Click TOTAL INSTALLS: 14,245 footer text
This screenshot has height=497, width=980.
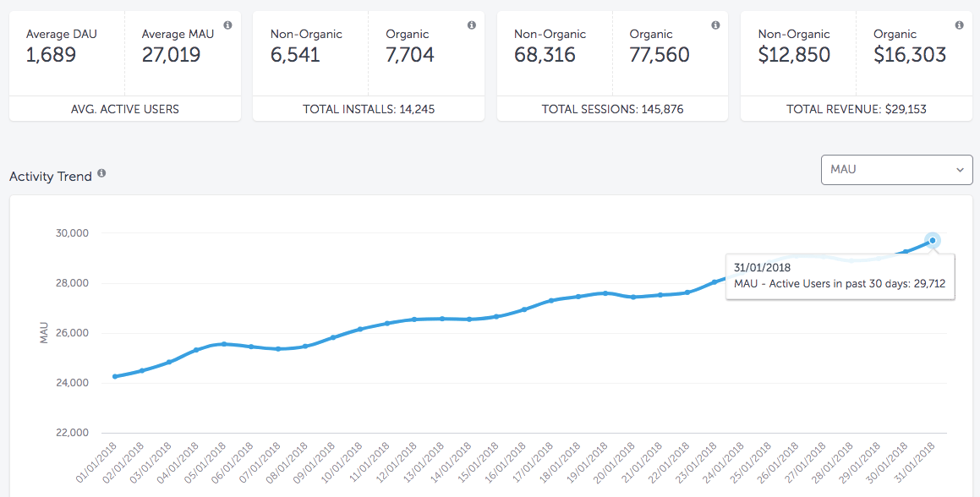click(x=369, y=109)
